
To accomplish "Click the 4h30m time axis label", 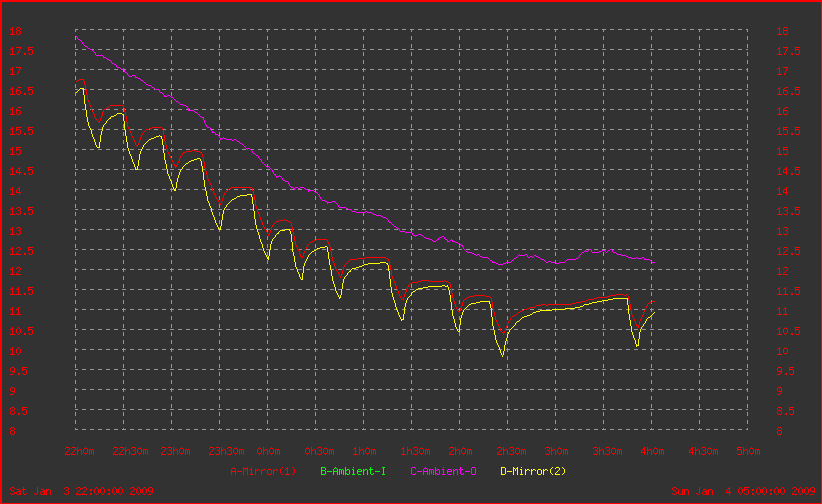I will click(x=703, y=451).
